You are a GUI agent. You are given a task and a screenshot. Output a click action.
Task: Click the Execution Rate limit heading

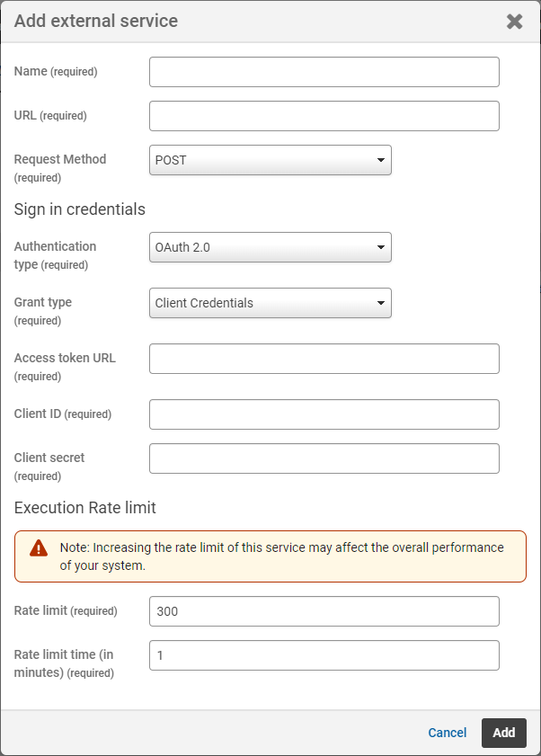(x=85, y=508)
